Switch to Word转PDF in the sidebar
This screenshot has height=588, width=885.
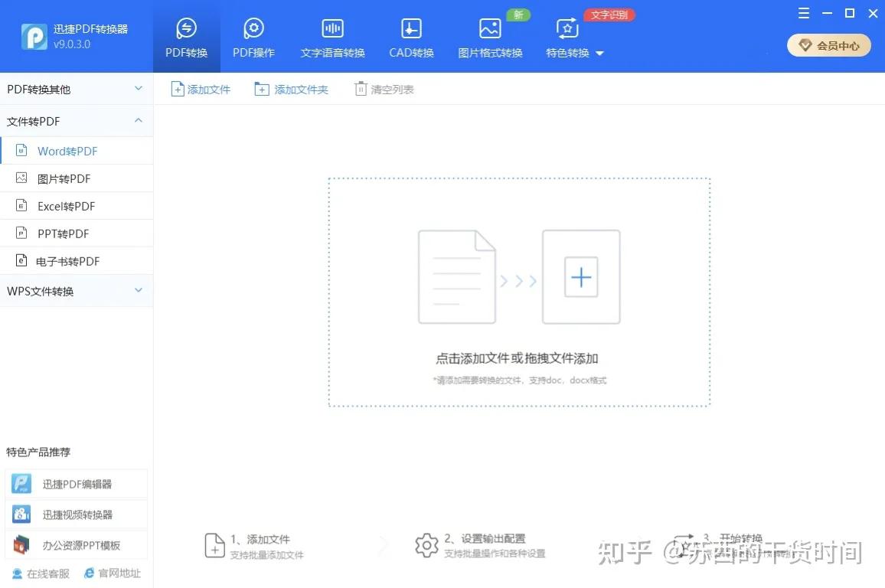(67, 150)
